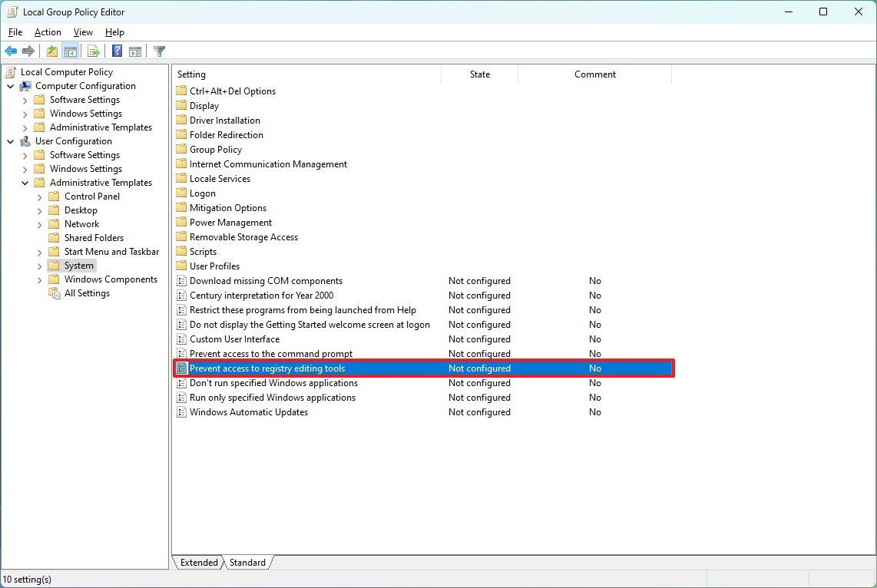877x588 pixels.
Task: Click the Back navigation arrow in the toolbar
Action: 11,51
